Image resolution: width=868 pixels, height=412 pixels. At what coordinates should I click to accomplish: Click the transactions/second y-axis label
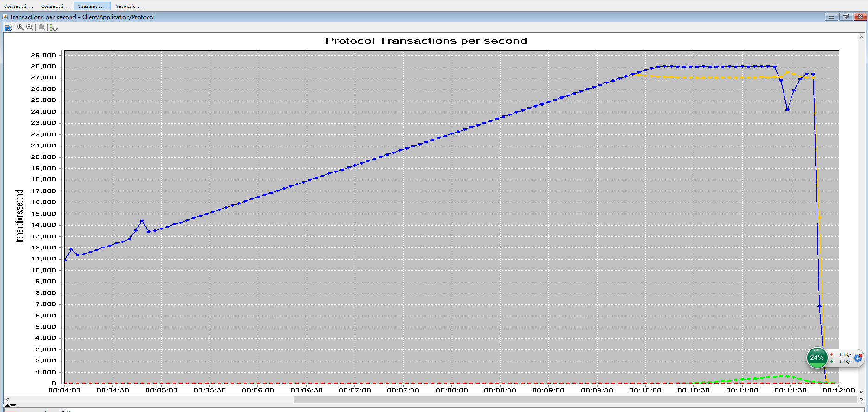pos(19,216)
